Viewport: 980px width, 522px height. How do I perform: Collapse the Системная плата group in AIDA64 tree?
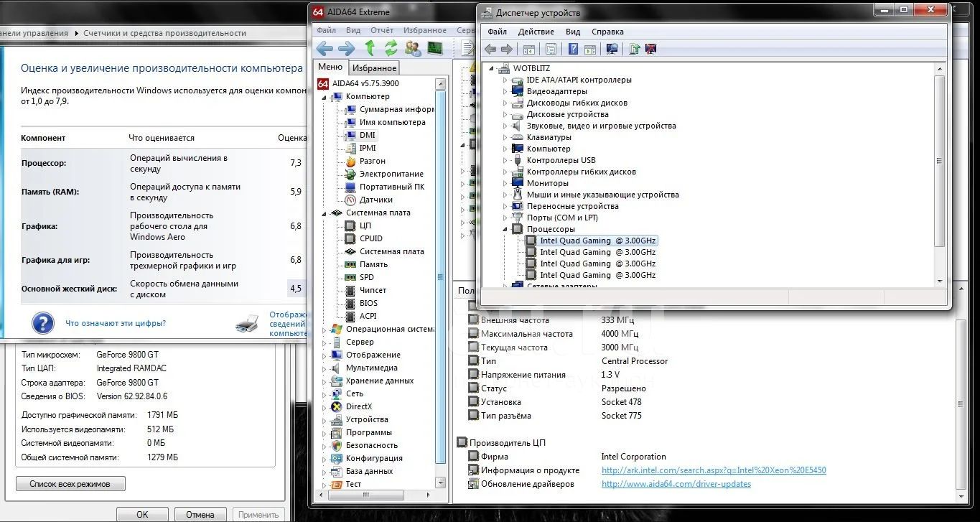(325, 213)
